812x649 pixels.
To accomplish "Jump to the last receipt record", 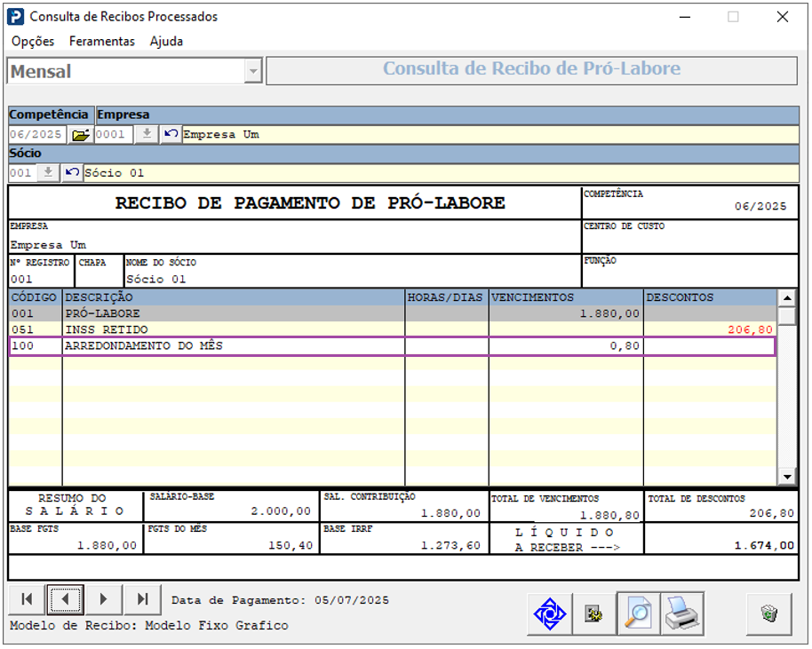I will click(142, 599).
